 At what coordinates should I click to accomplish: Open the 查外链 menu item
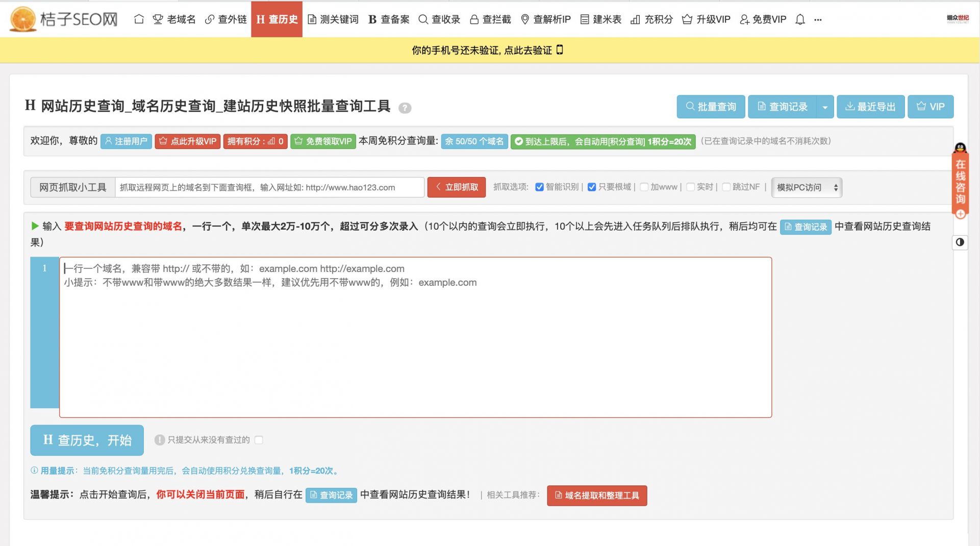(225, 19)
